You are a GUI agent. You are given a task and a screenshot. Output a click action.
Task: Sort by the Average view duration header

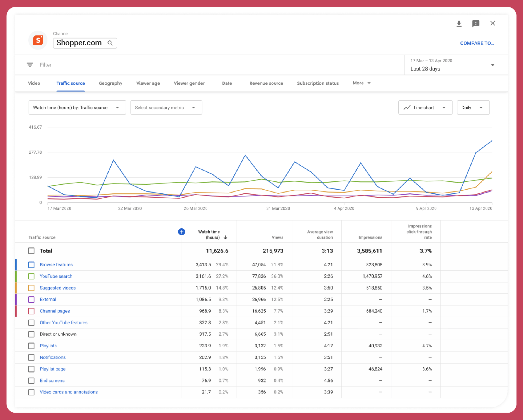[x=320, y=235]
